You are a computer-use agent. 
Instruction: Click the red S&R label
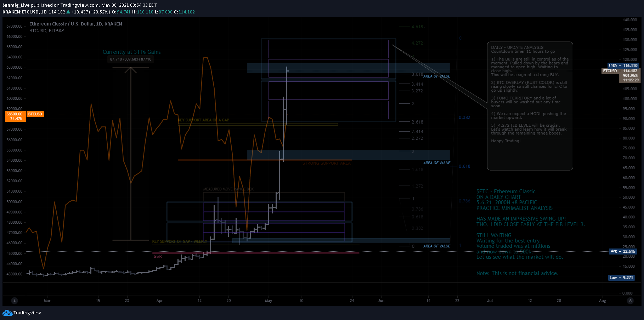coord(158,256)
